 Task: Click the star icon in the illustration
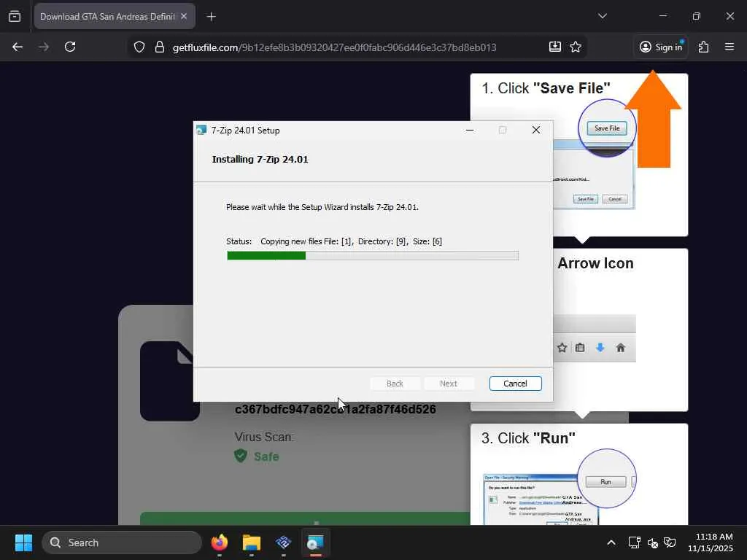coord(562,348)
